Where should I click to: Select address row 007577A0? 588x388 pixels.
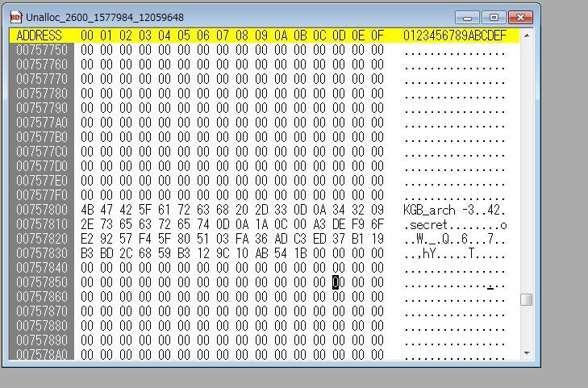coord(42,123)
